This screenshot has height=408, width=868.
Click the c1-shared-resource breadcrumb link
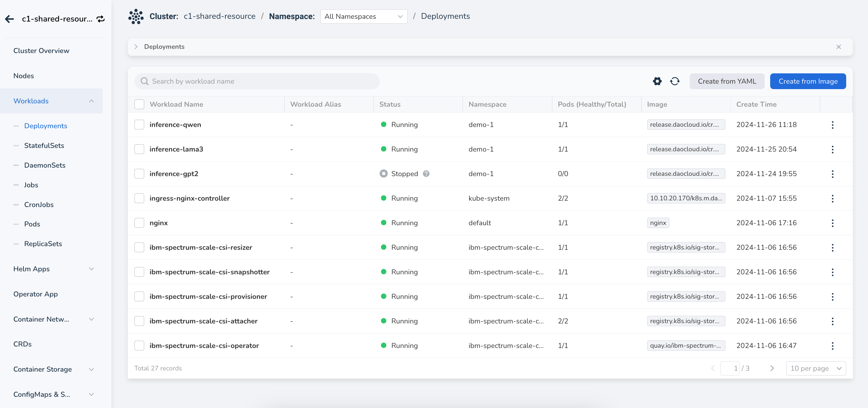tap(219, 16)
